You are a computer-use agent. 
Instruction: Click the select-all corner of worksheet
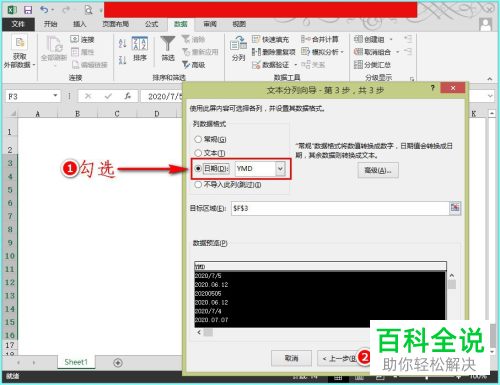(10, 114)
